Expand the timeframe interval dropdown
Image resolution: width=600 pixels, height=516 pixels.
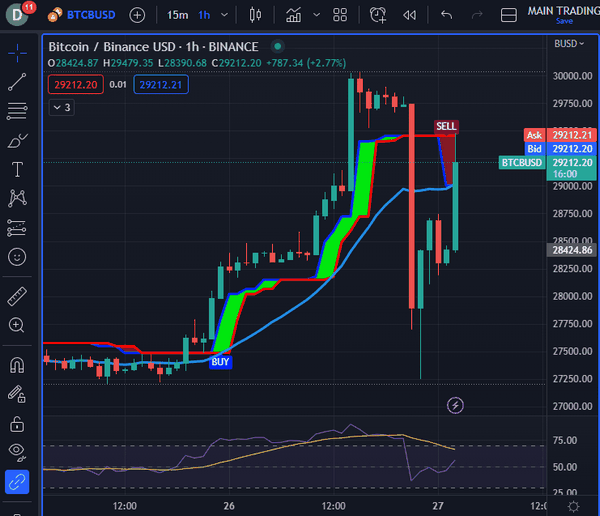[225, 15]
